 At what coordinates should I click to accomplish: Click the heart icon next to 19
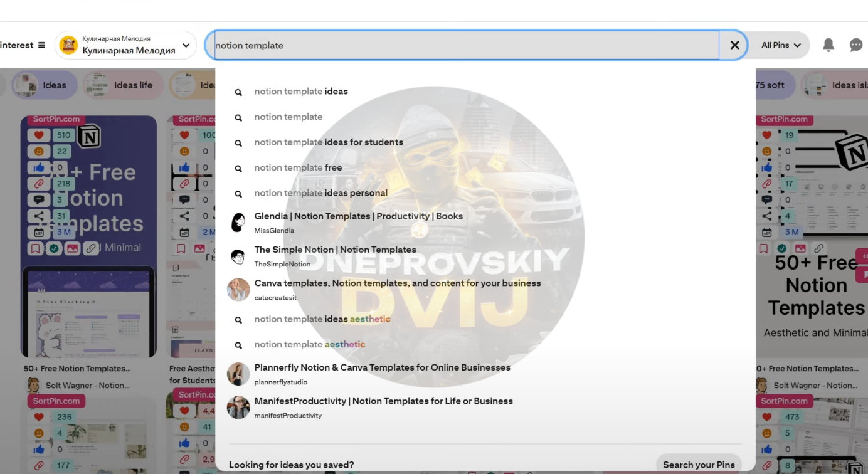pos(767,135)
